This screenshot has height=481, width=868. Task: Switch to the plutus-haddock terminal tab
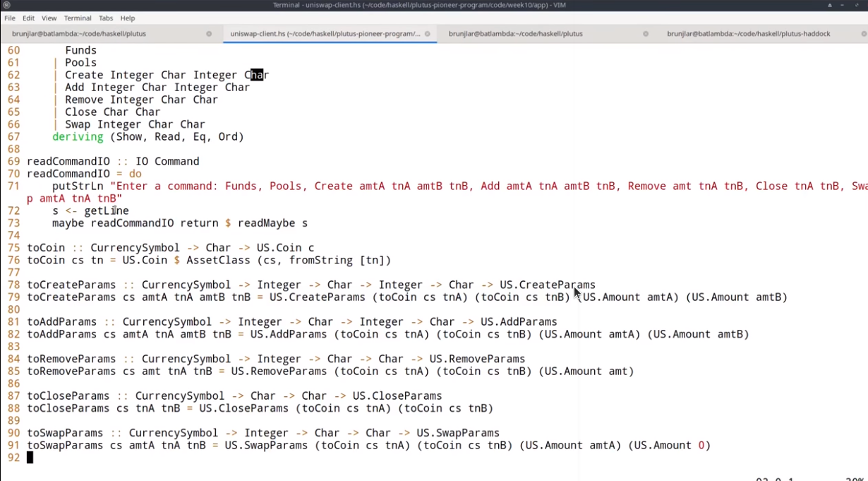[748, 34]
